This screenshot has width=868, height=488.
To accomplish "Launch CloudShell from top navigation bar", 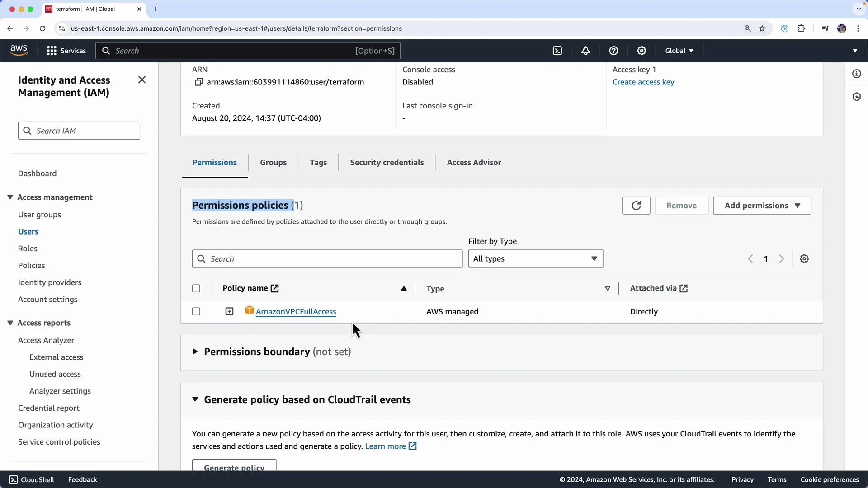I will [557, 51].
